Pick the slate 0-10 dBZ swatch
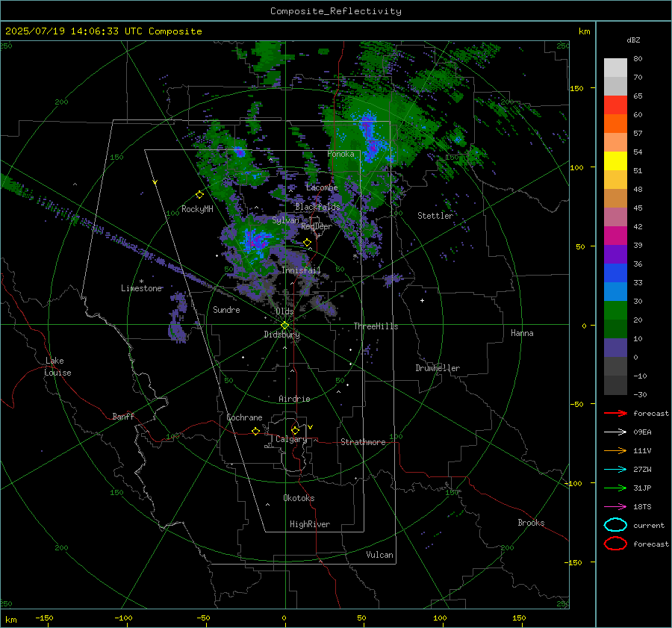Viewport: 672px width, 628px height. (x=615, y=348)
